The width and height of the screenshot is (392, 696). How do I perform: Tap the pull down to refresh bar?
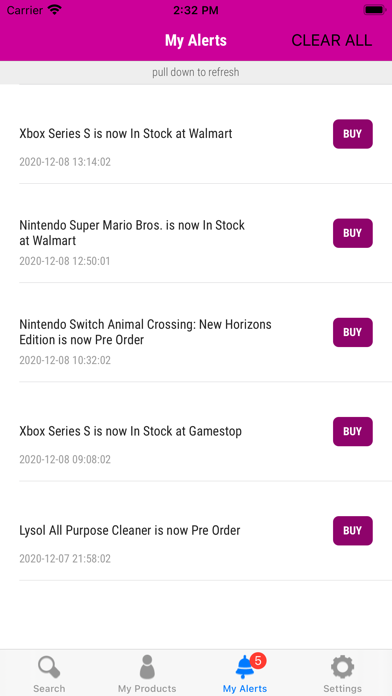(196, 72)
